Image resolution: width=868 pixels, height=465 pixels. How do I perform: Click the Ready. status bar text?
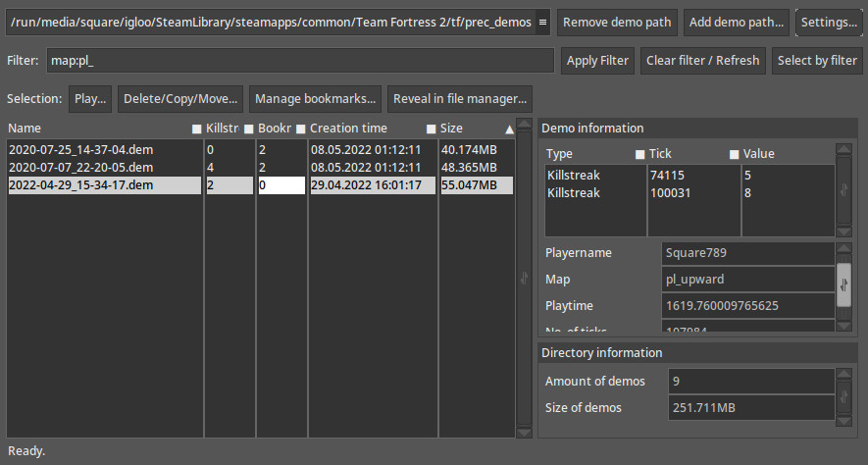26,450
